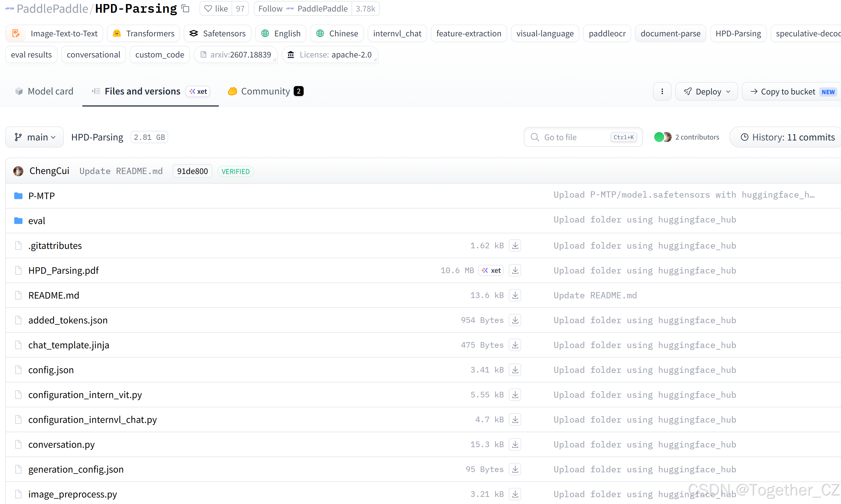Open the README.md file
Image resolution: width=841 pixels, height=504 pixels.
(54, 295)
